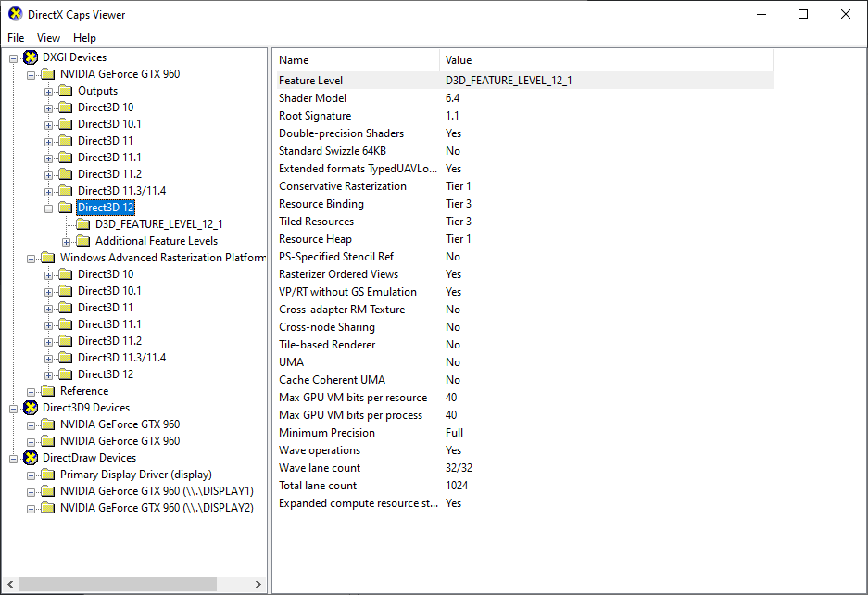Select the Tiled Resources row
Viewport: 868px width, 595px height.
pos(525,222)
